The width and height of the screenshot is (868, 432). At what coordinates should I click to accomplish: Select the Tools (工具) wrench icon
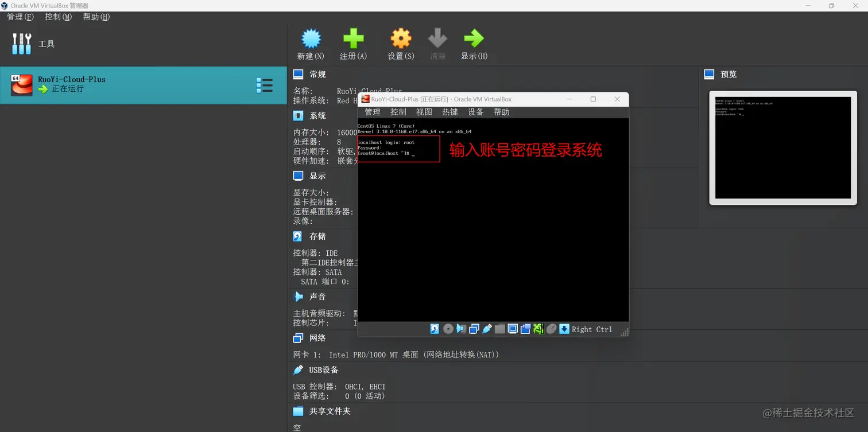coord(22,44)
